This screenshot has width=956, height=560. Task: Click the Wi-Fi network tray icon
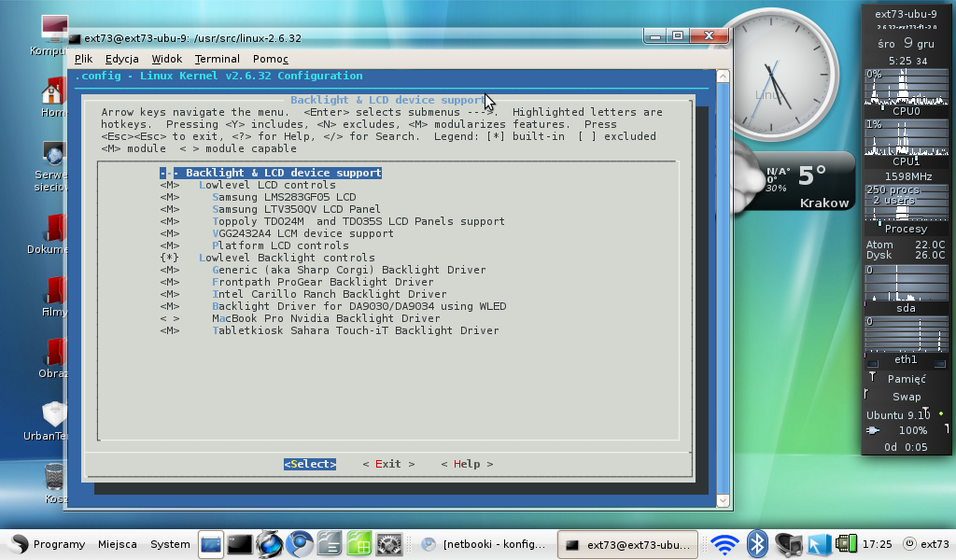[724, 544]
